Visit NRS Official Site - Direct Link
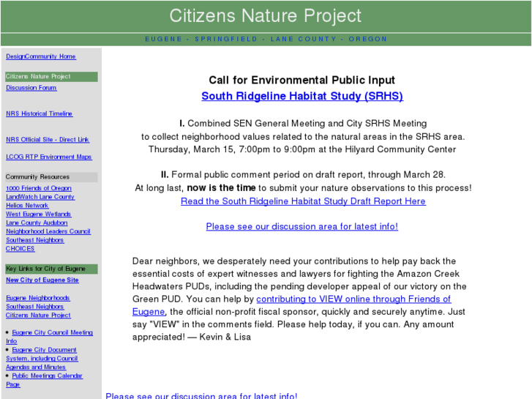The width and height of the screenshot is (532, 399). pyautogui.click(x=48, y=140)
